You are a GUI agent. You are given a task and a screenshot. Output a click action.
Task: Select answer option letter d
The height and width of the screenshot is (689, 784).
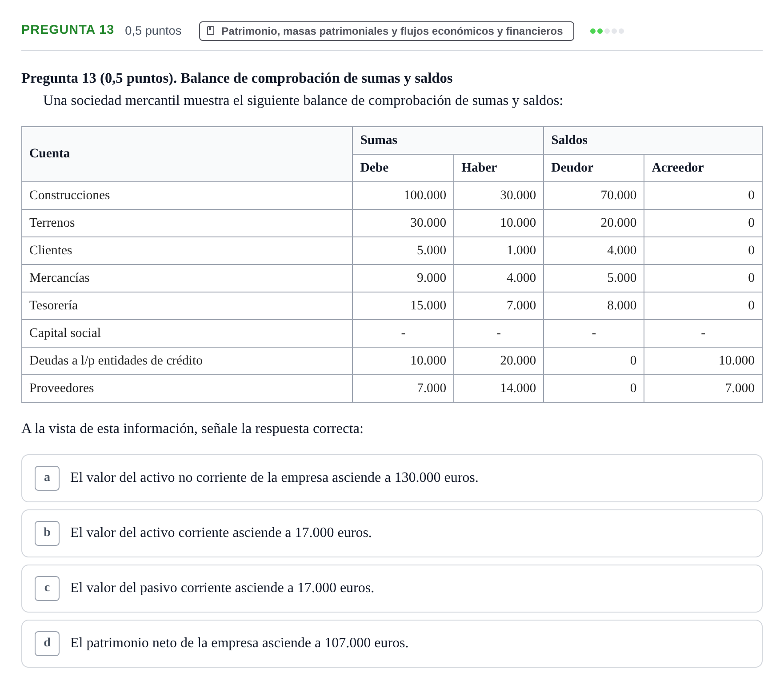pyautogui.click(x=47, y=643)
